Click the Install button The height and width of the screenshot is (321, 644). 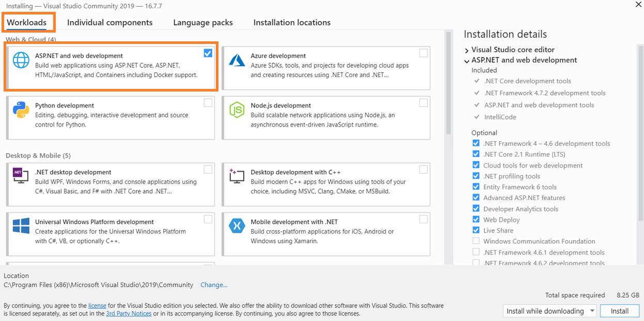click(620, 311)
